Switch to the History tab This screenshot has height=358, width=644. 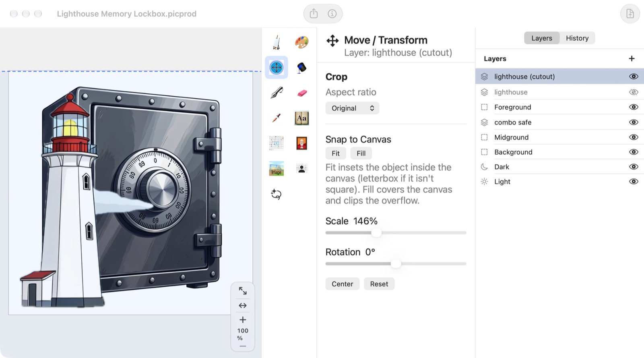(577, 38)
